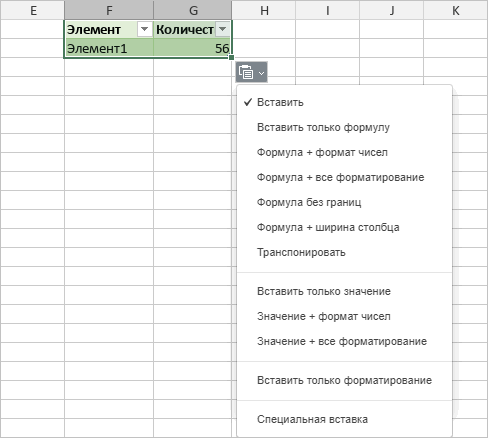Click the paste options clipboard icon
The width and height of the screenshot is (488, 438).
click(x=246, y=72)
